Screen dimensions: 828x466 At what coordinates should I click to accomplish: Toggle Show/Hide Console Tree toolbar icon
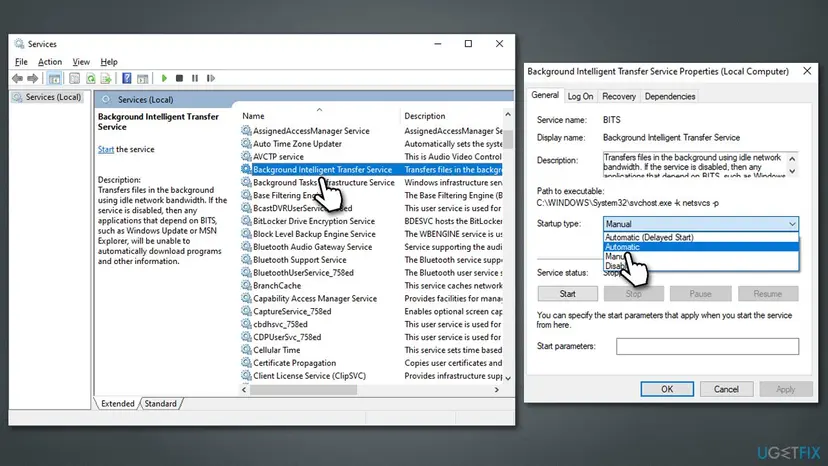pyautogui.click(x=54, y=78)
